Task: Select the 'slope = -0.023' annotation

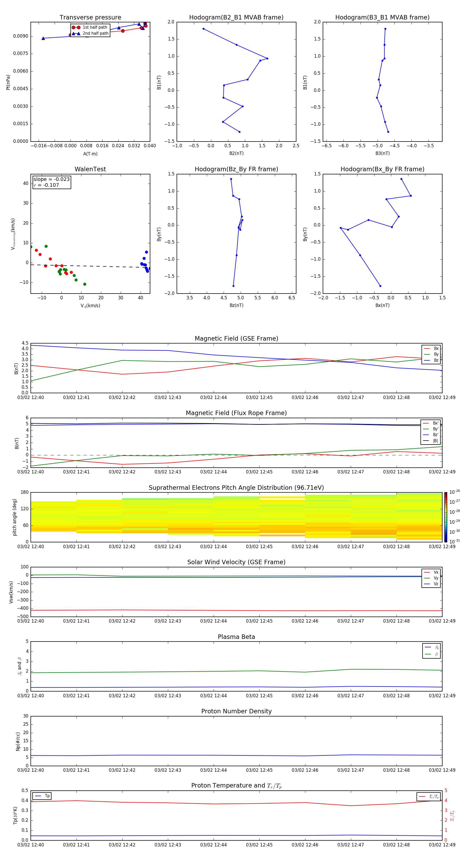Action: click(x=52, y=179)
